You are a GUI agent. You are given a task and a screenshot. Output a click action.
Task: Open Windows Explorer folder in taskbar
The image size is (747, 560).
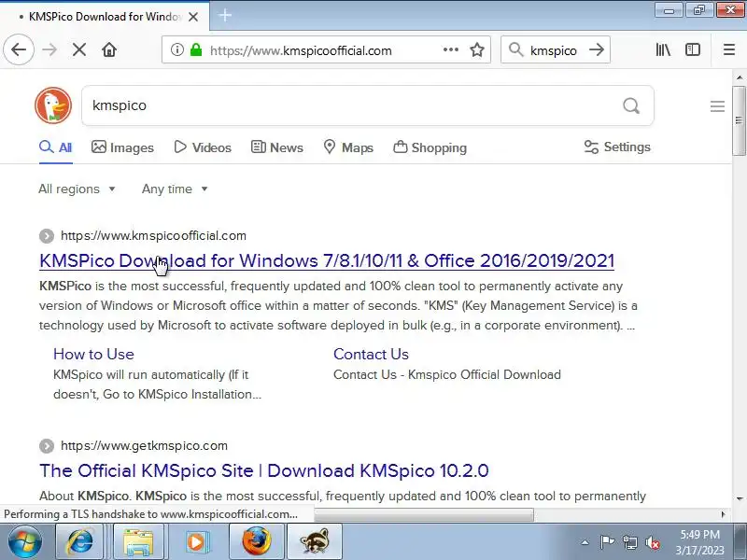[x=138, y=541]
